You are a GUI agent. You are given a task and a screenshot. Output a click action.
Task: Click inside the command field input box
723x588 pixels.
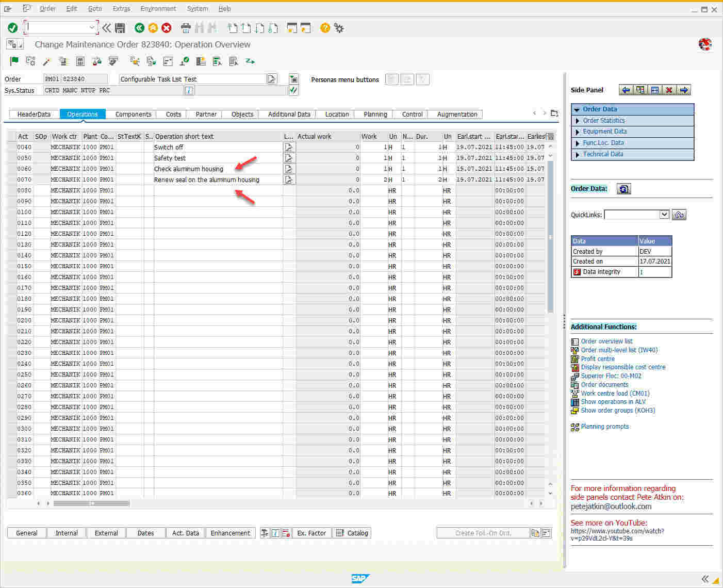click(x=58, y=28)
